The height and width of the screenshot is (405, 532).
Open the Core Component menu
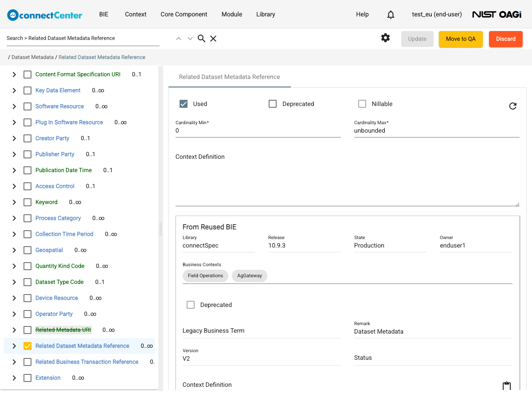tap(184, 14)
